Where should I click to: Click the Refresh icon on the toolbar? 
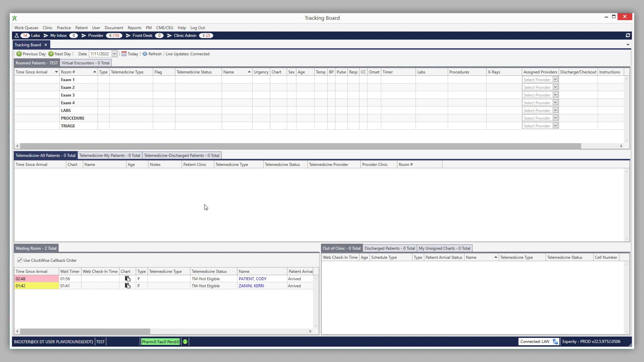click(145, 54)
